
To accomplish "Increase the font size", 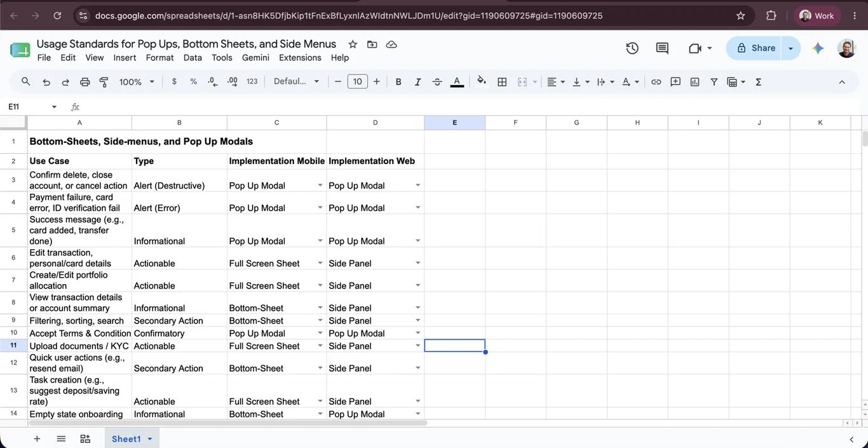I will 377,81.
